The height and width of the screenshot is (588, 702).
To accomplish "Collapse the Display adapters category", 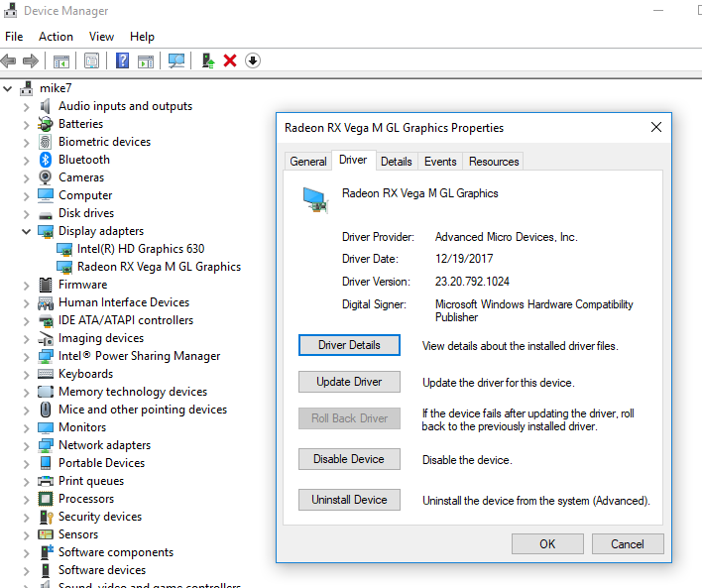I will [x=26, y=231].
